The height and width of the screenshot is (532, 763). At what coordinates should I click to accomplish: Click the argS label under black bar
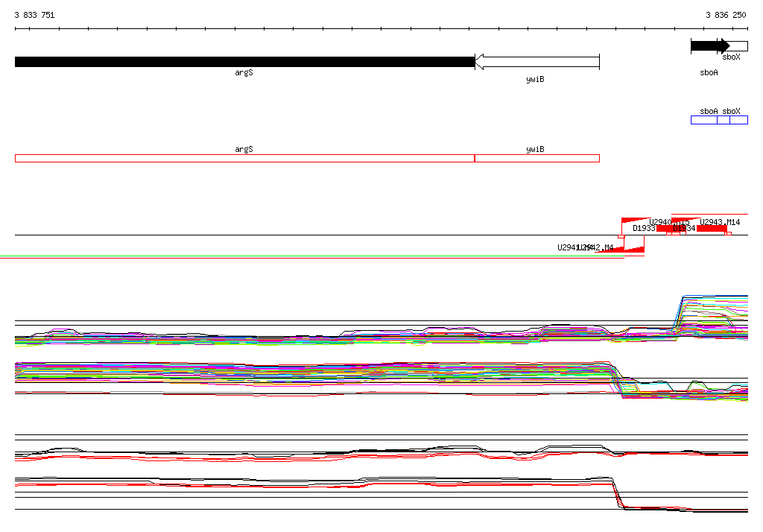tap(244, 72)
